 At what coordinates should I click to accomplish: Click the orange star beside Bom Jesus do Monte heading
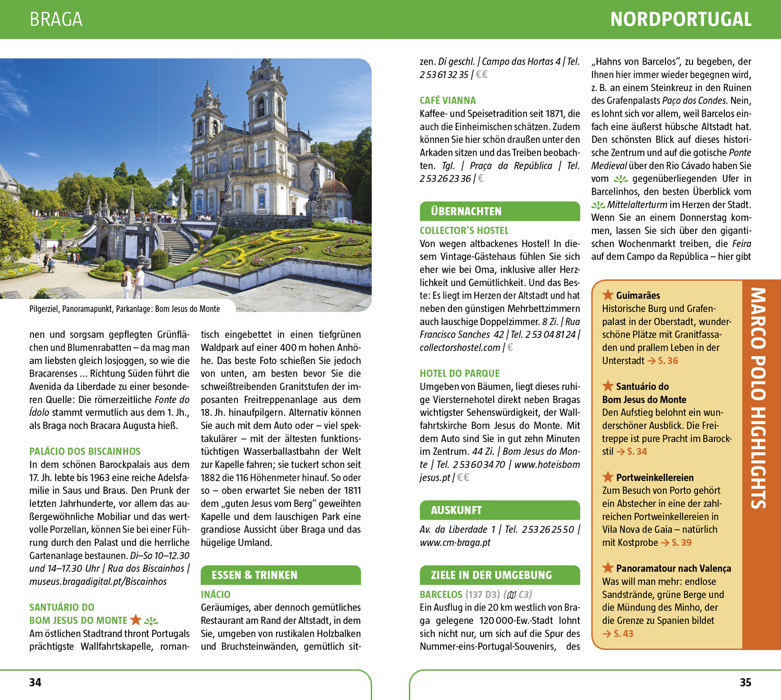[x=136, y=620]
